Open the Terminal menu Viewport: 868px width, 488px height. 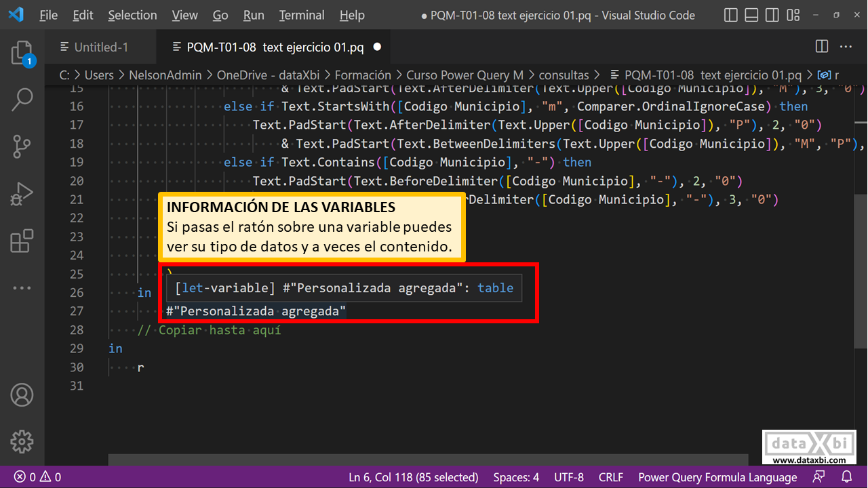[x=301, y=15]
